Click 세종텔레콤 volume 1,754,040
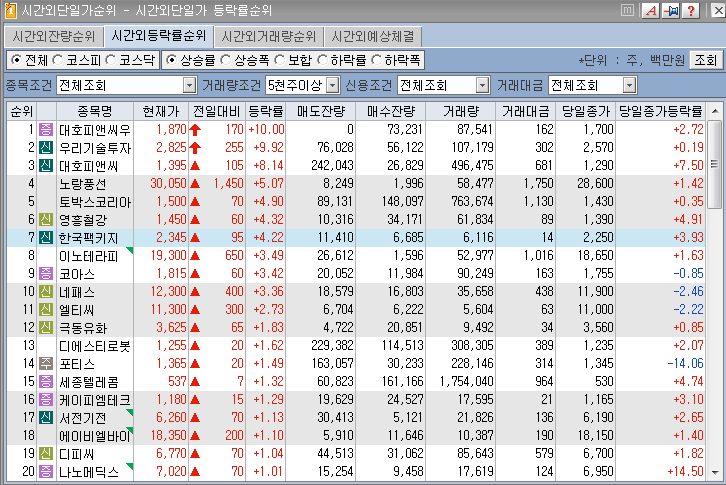Viewport: 726px width, 485px height. [467, 382]
